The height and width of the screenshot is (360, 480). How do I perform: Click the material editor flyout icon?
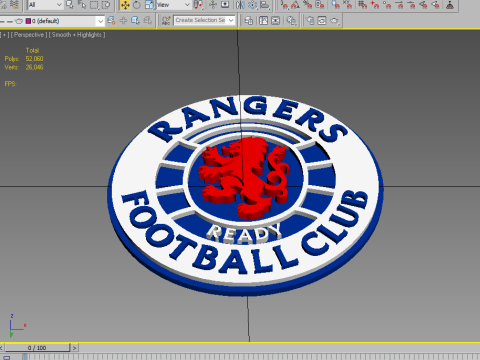(292, 21)
